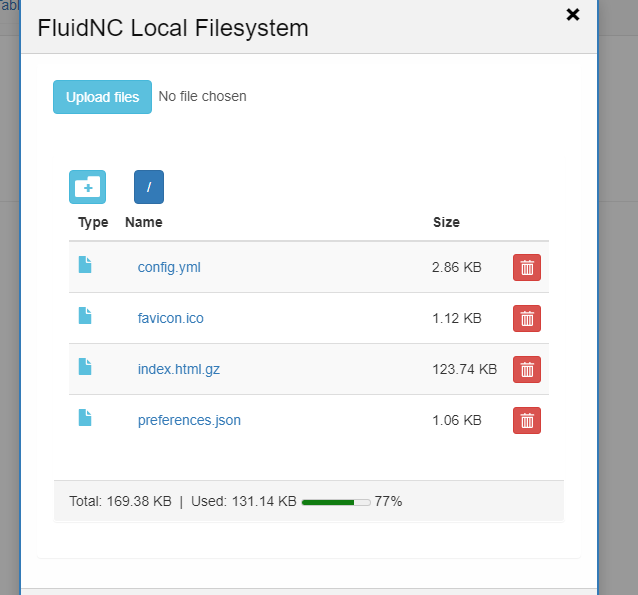Screen dimensions: 638x595
Task: Delete index.html.gz using its trash icon
Action: coord(527,370)
